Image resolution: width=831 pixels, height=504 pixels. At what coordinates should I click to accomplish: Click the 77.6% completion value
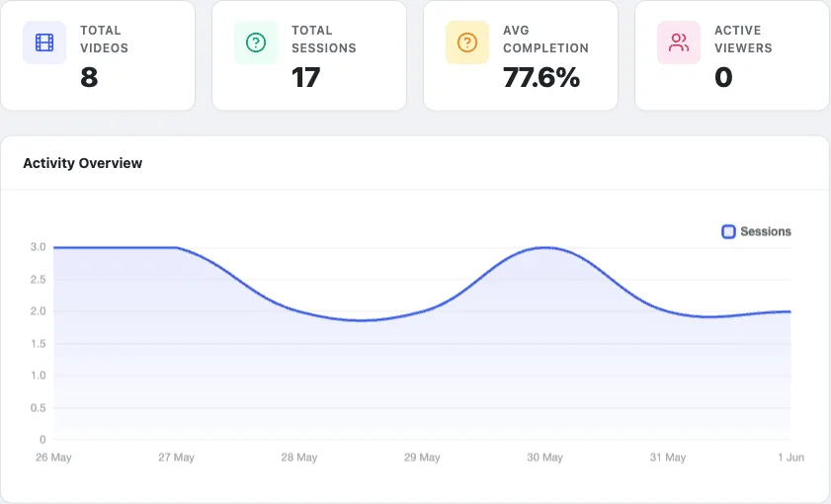pyautogui.click(x=541, y=77)
